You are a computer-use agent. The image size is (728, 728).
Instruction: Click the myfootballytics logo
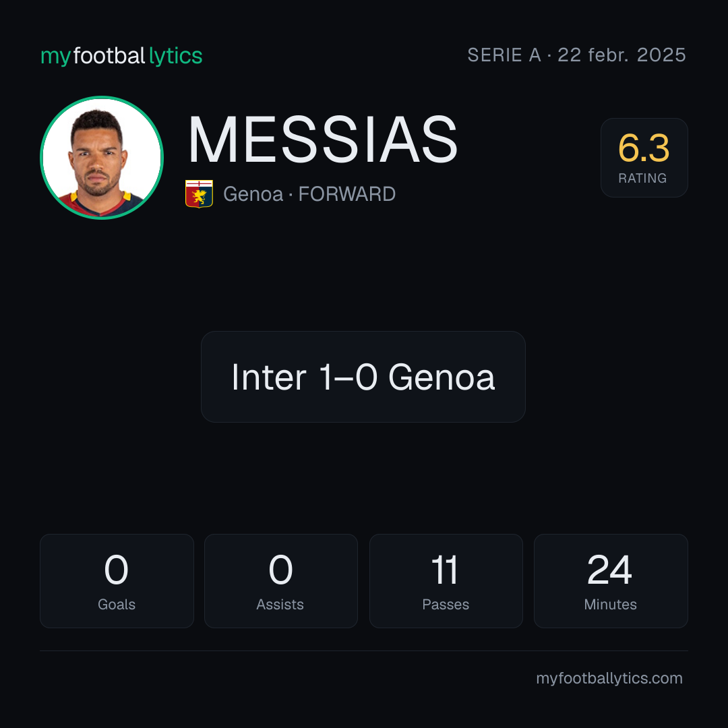tap(121, 56)
